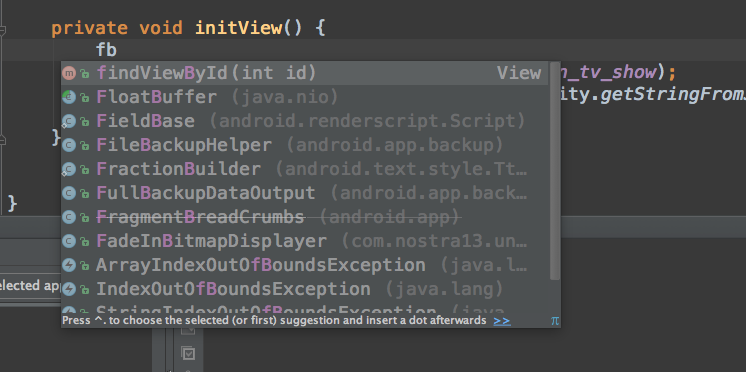
Task: Click class icon beside FractionBuilder
Action: (x=69, y=169)
